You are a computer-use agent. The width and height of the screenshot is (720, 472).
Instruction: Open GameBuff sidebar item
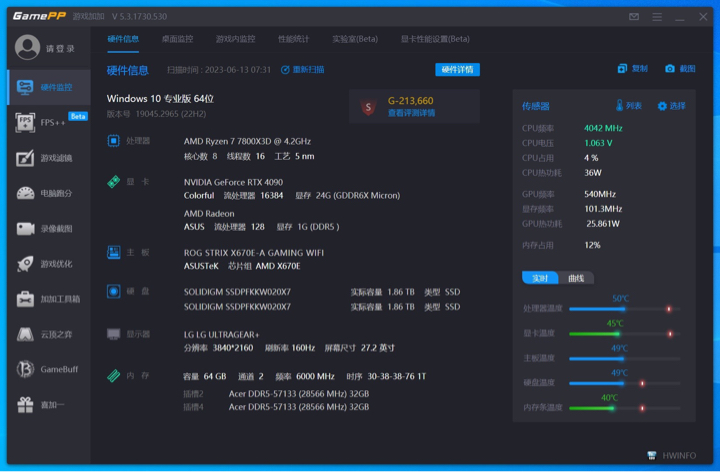(49, 369)
